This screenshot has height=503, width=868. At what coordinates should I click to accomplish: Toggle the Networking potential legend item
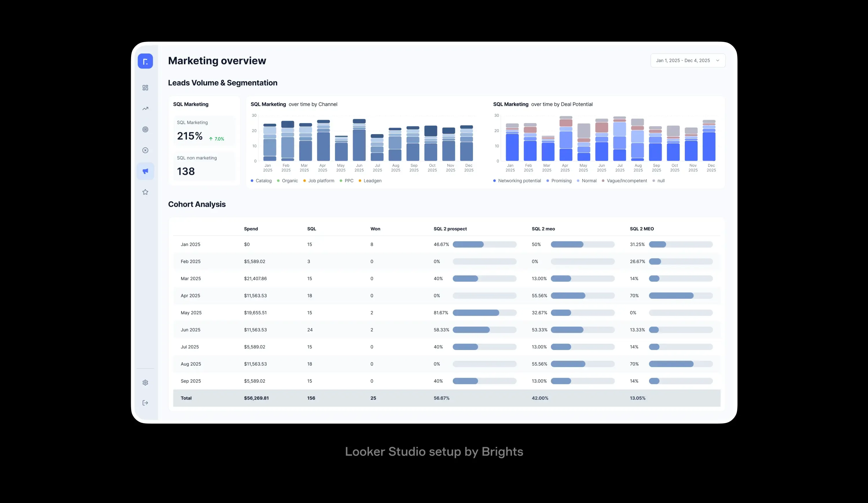click(x=517, y=181)
